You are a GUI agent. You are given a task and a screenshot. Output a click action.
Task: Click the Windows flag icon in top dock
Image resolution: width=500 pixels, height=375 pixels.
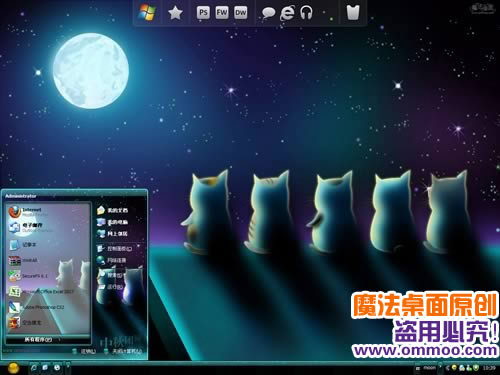[147, 13]
